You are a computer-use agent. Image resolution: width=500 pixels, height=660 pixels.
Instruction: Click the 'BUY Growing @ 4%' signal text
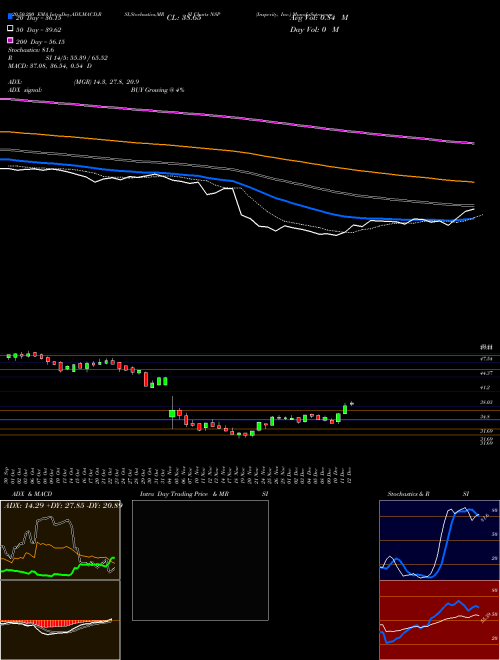pos(157,90)
